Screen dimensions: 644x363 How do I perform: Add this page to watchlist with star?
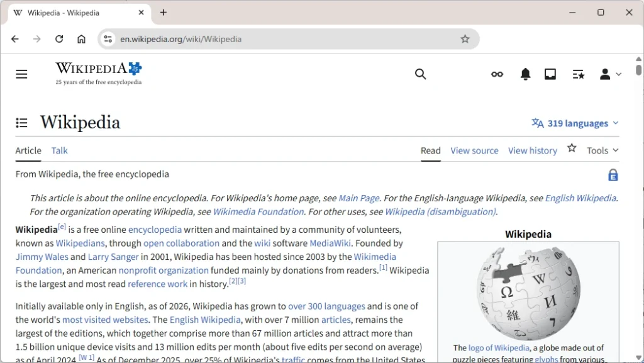[x=572, y=148]
